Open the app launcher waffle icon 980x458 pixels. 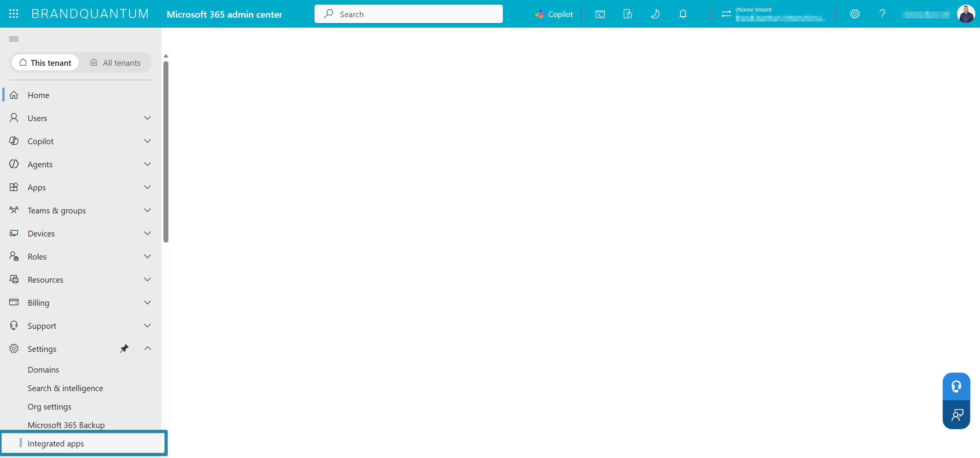tap(14, 14)
